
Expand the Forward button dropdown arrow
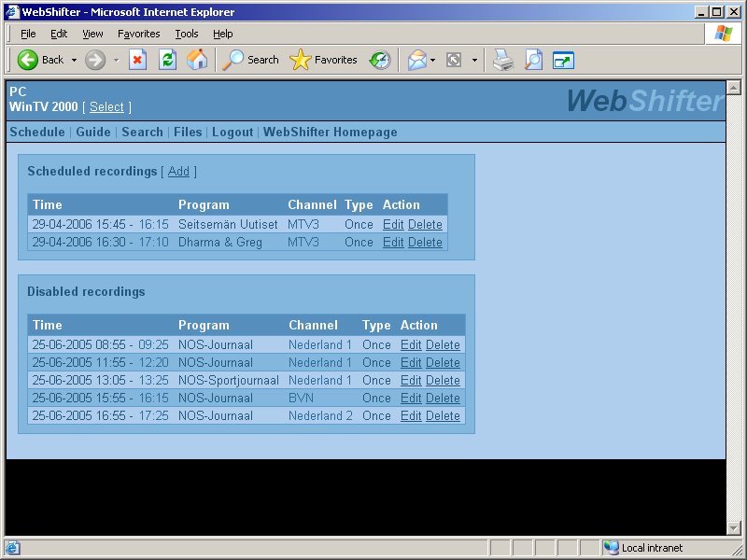point(117,60)
